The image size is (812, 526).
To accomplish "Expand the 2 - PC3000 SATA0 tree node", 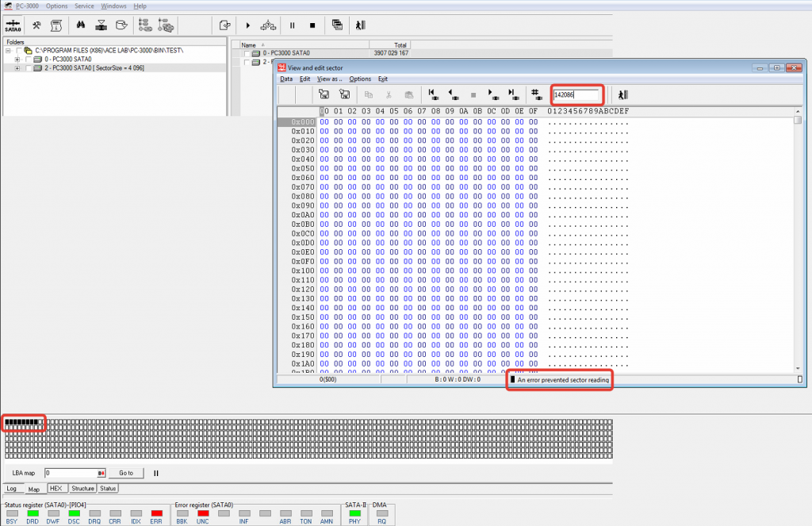I will pyautogui.click(x=17, y=68).
